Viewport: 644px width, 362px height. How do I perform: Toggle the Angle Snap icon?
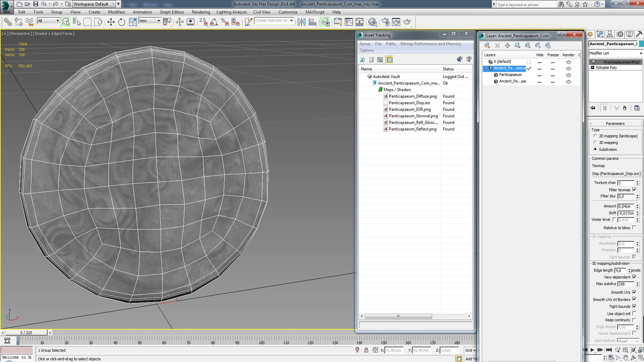214,22
